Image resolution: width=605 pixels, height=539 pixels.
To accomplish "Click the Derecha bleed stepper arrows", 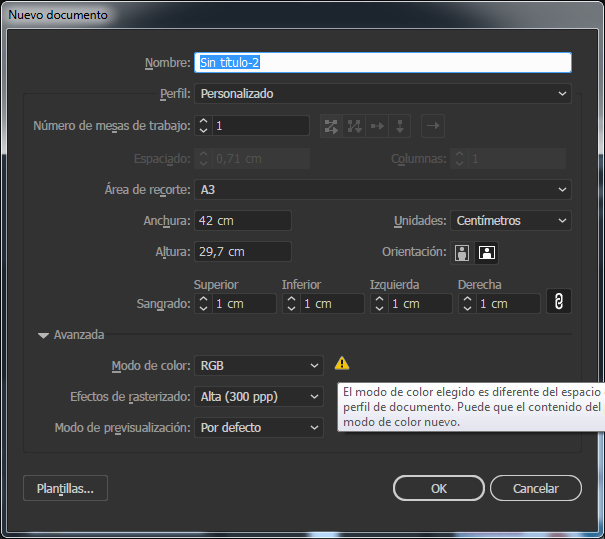I will point(467,304).
